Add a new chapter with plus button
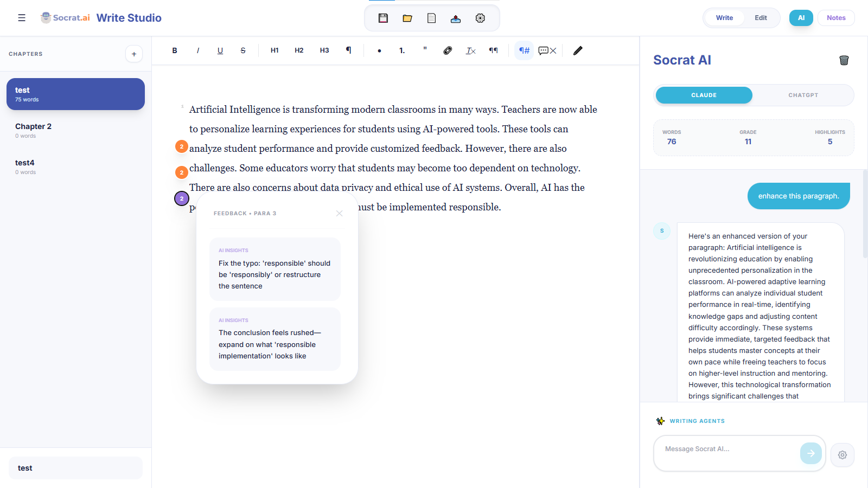 point(134,54)
